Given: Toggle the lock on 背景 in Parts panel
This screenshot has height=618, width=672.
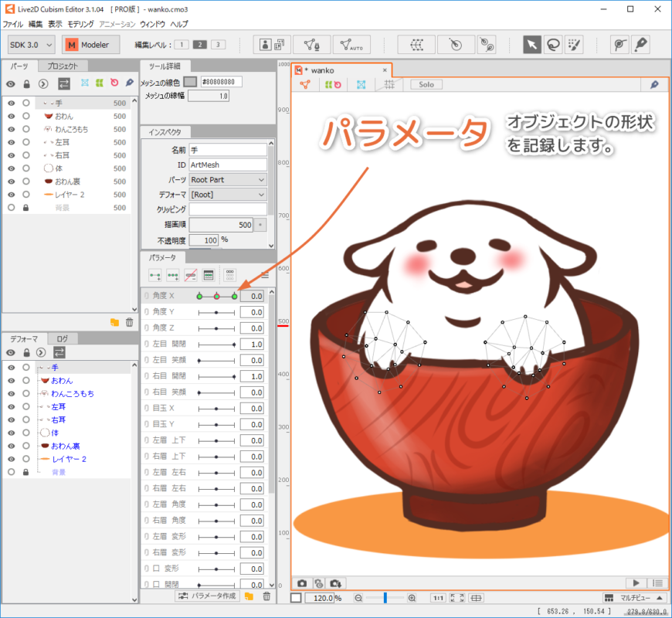Looking at the screenshot, I should pyautogui.click(x=25, y=208).
